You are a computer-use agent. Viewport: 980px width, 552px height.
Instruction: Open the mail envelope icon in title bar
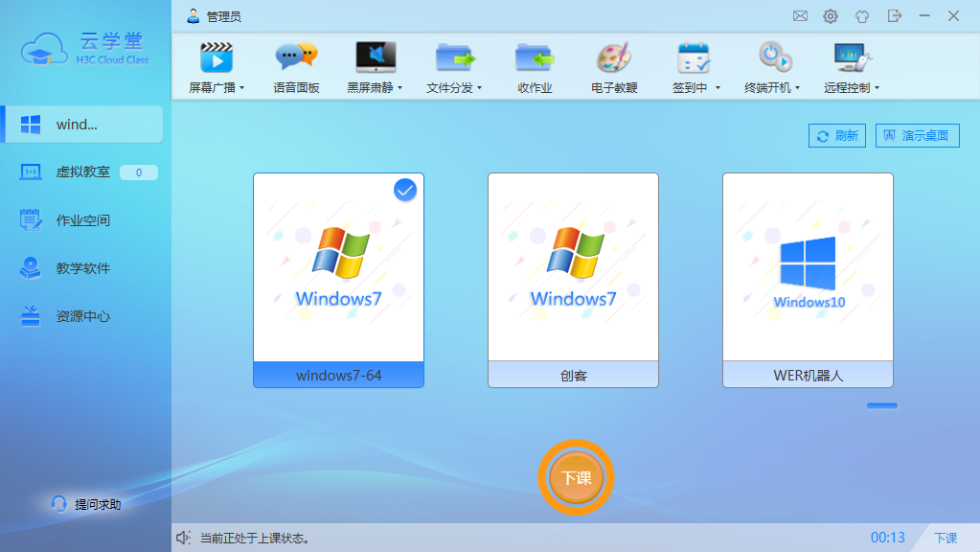click(800, 16)
